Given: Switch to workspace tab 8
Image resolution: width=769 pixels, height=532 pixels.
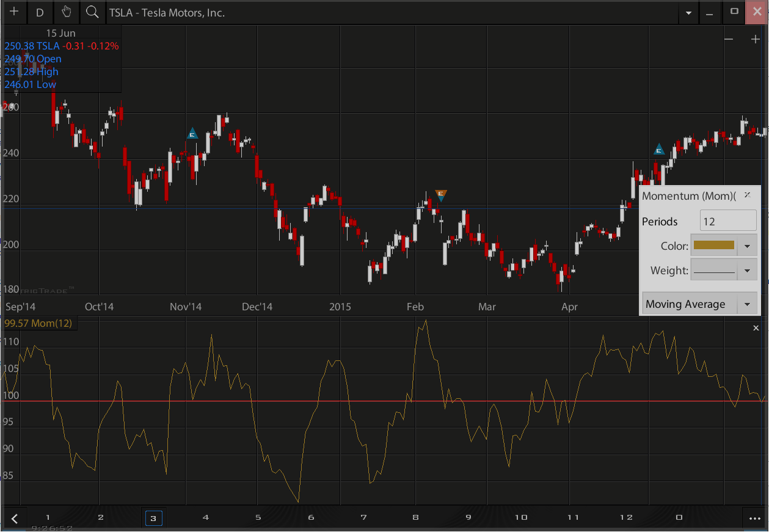Looking at the screenshot, I should [x=416, y=517].
